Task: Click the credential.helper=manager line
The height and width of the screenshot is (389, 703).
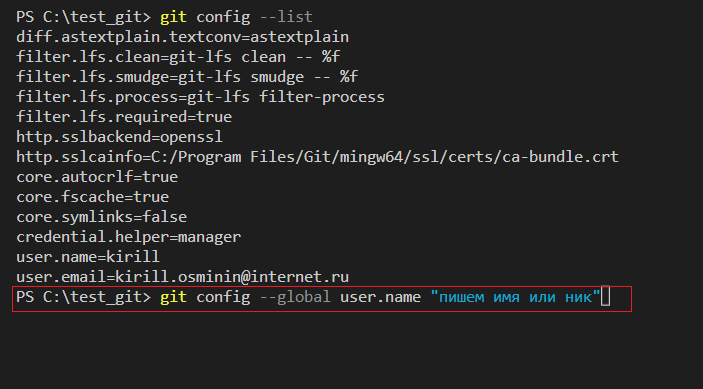Action: [x=129, y=237]
